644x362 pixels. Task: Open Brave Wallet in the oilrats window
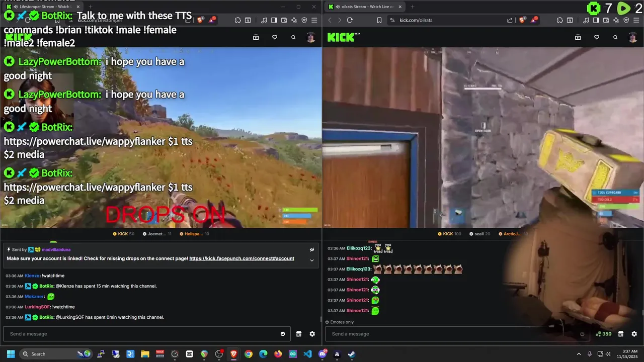(x=606, y=20)
